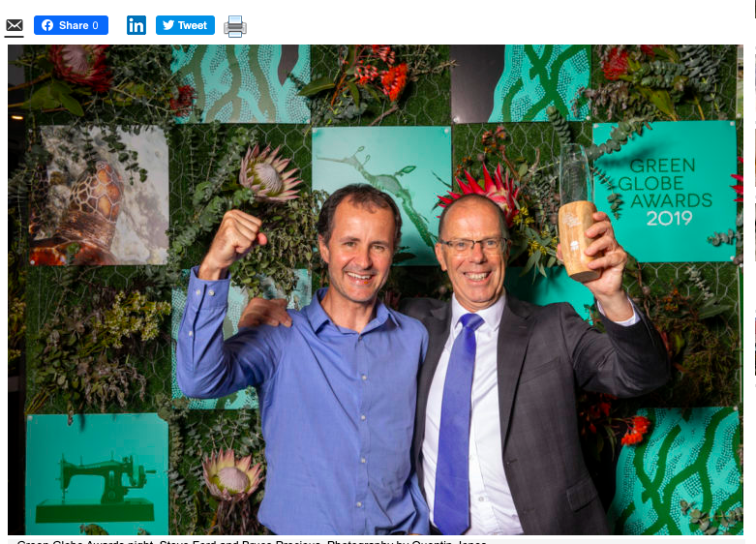
Task: Click the share count number next to Share
Action: coord(95,25)
